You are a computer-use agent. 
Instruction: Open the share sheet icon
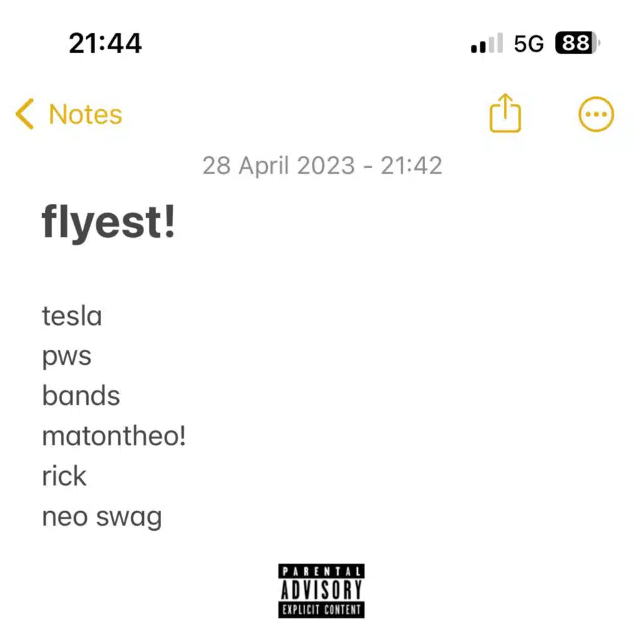pyautogui.click(x=505, y=113)
